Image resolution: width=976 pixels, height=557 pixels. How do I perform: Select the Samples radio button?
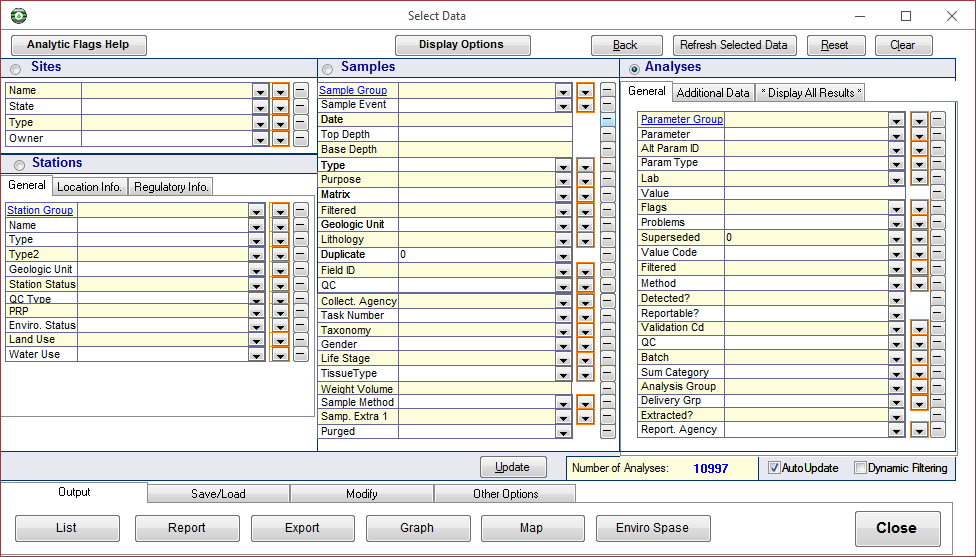[327, 69]
